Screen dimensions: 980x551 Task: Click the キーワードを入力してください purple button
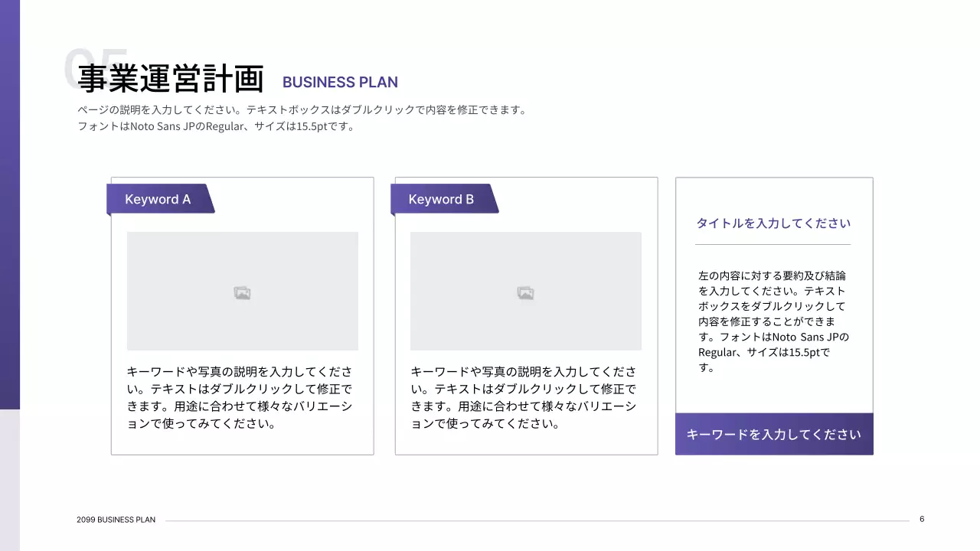[x=773, y=434]
